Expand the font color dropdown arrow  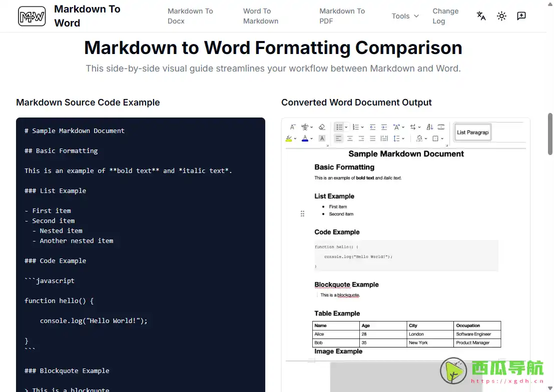click(x=312, y=139)
